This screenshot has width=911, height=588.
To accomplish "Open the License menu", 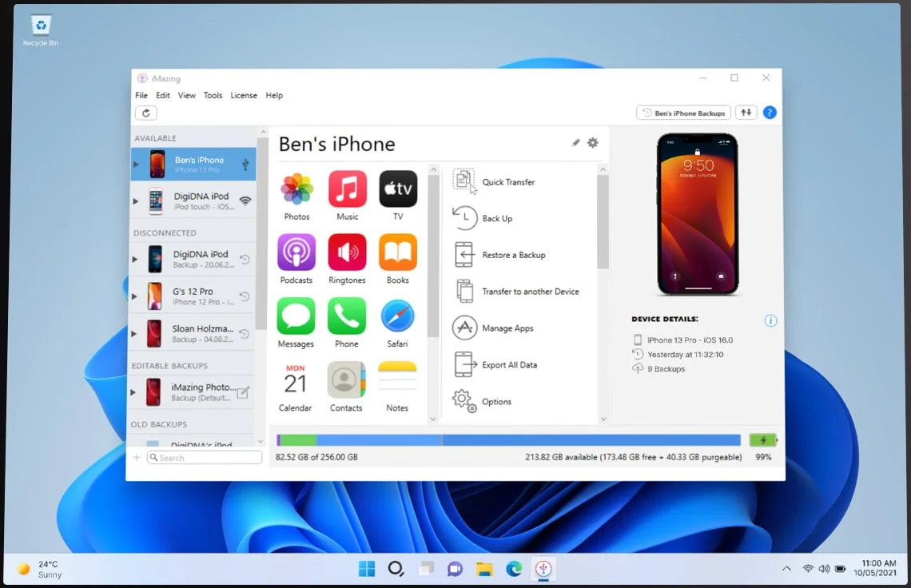I will [x=244, y=95].
